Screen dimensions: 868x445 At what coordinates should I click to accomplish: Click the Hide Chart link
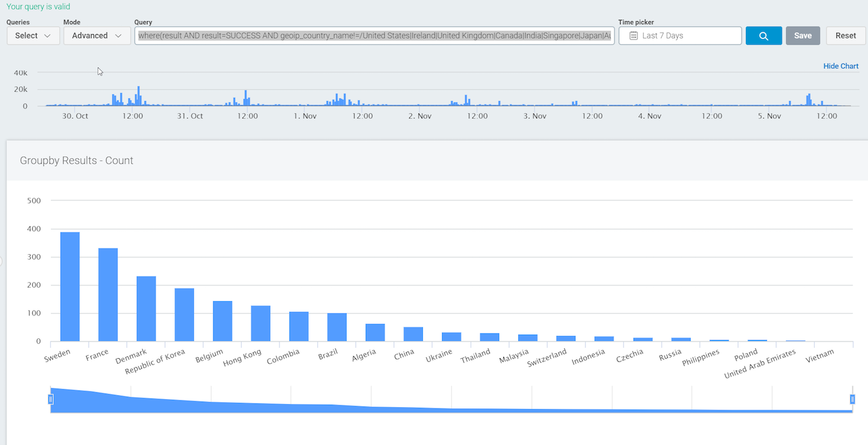(840, 66)
